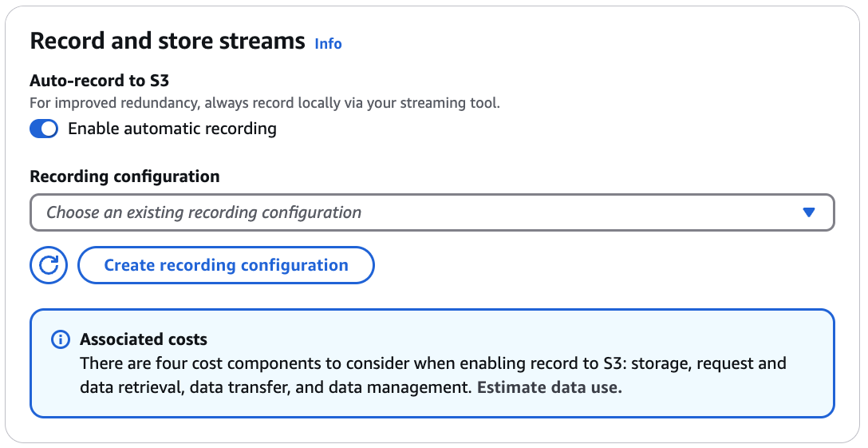Click the refresh recording configurations icon

pos(49,265)
